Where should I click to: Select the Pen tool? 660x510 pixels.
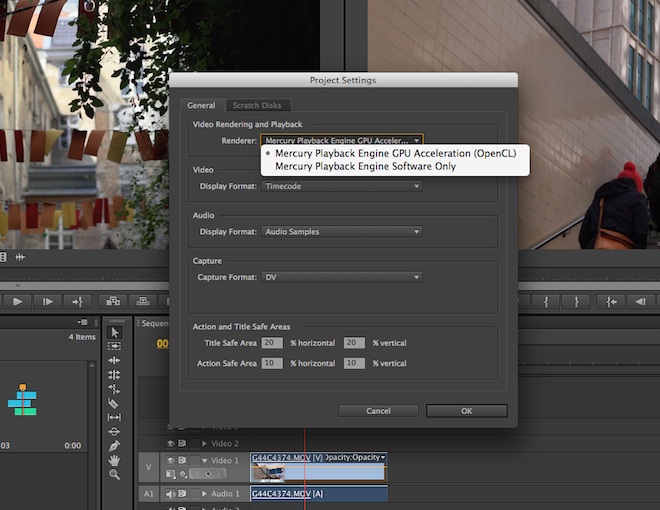pos(114,446)
